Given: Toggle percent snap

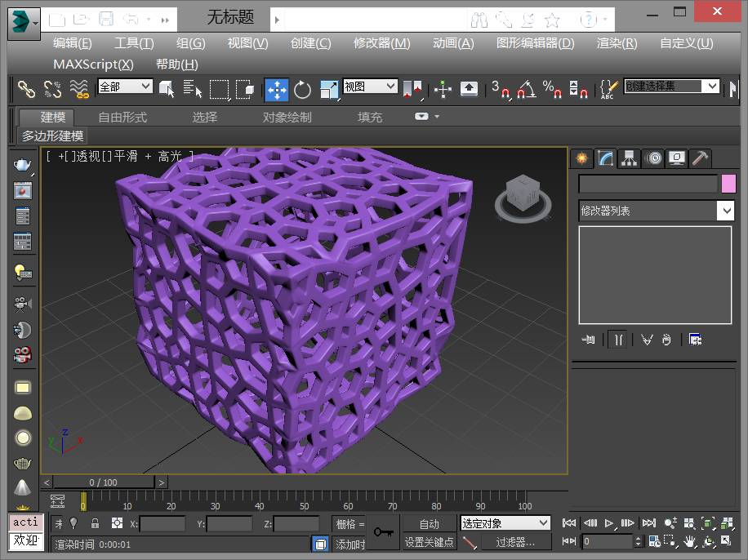Looking at the screenshot, I should [x=552, y=89].
